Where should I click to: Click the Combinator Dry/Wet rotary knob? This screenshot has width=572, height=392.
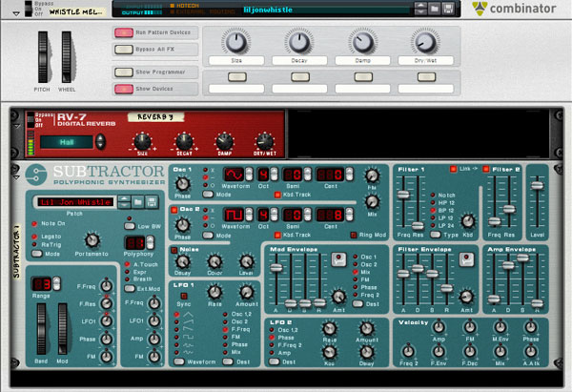click(425, 42)
